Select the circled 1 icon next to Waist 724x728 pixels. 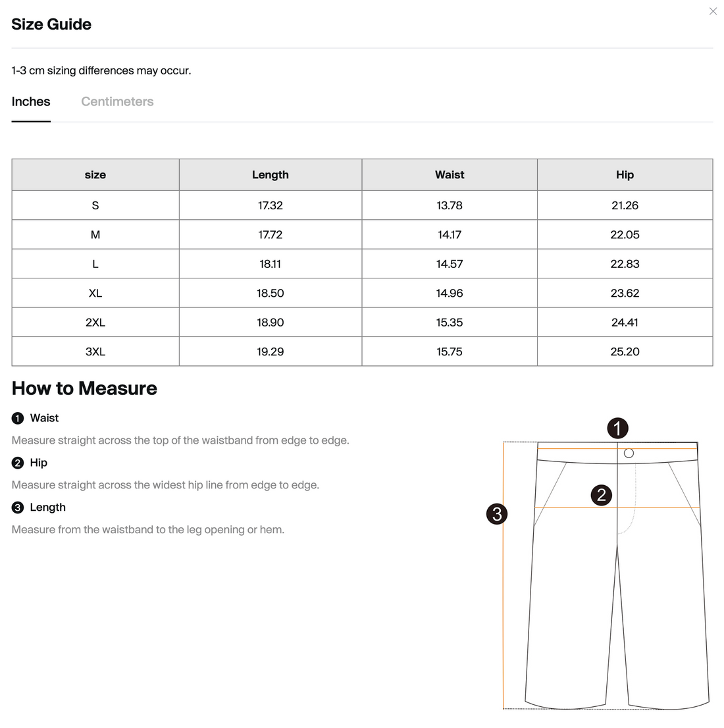pos(16,418)
